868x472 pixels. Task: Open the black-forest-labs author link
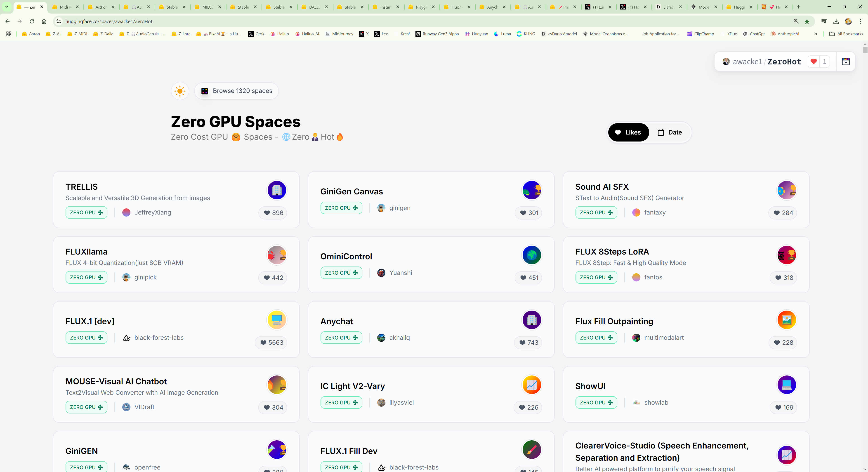pos(159,337)
